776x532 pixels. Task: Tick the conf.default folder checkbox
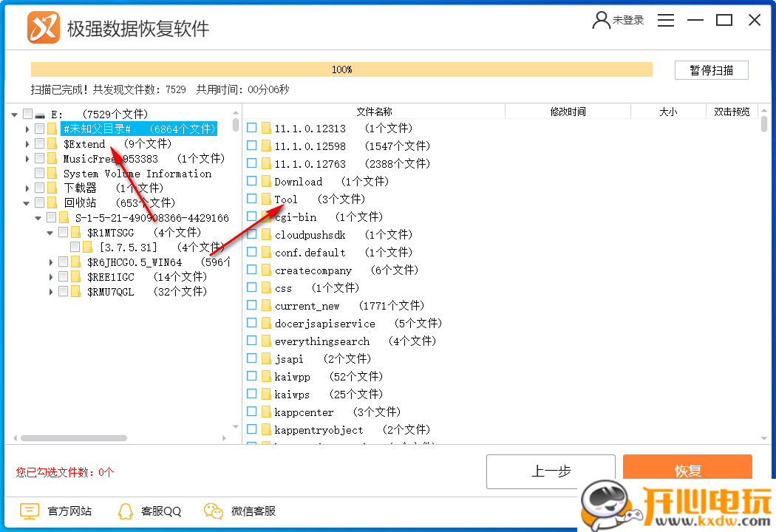[252, 252]
